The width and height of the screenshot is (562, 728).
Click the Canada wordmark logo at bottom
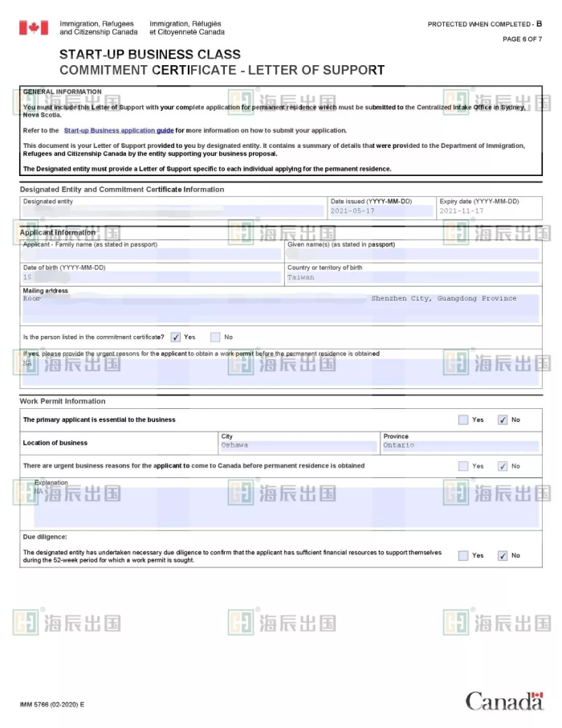click(x=504, y=701)
